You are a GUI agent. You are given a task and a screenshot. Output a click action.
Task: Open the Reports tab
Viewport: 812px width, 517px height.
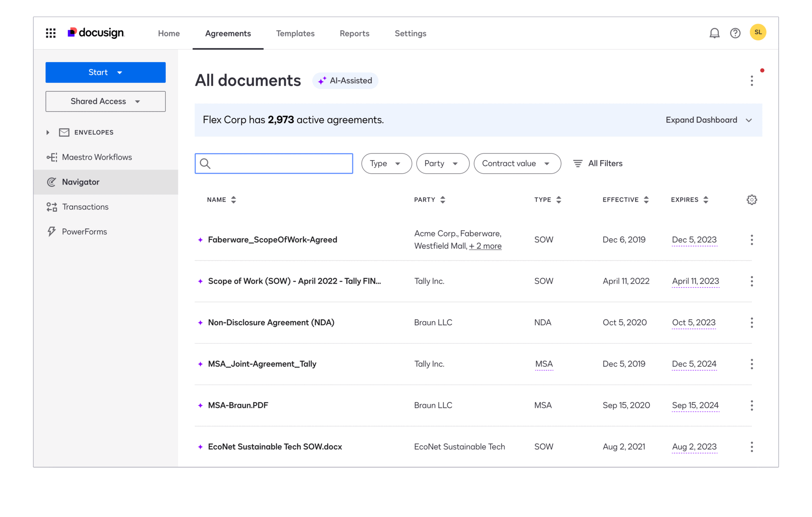[x=354, y=33]
